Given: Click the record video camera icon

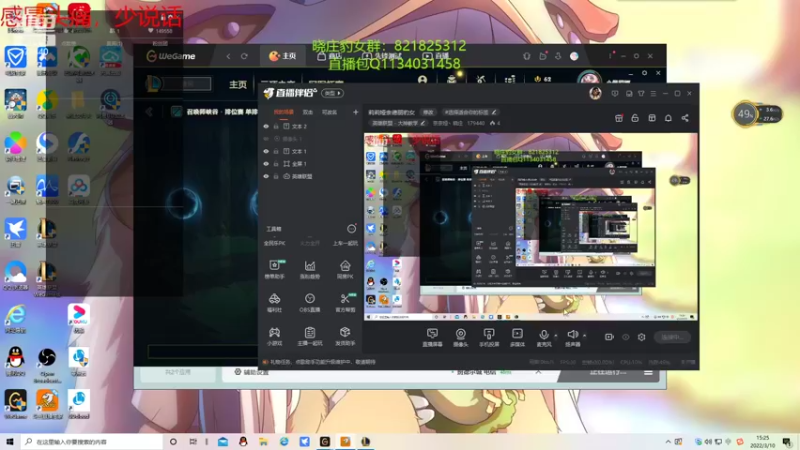Looking at the screenshot, I should (x=609, y=337).
